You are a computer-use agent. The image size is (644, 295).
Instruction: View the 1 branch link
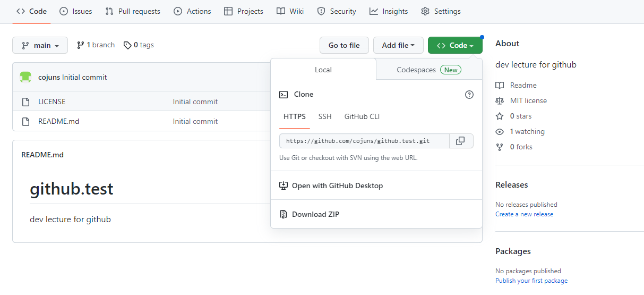(x=96, y=45)
